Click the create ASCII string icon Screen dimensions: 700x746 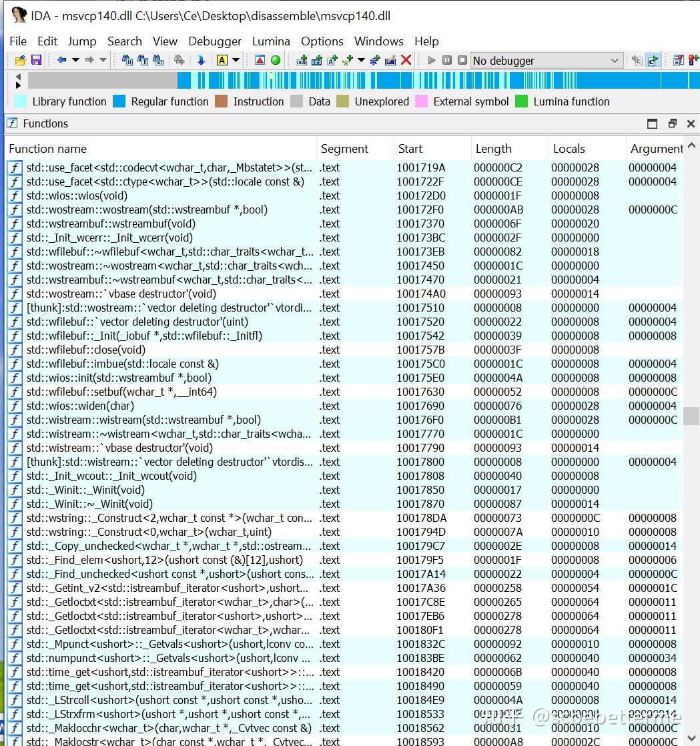(332, 61)
